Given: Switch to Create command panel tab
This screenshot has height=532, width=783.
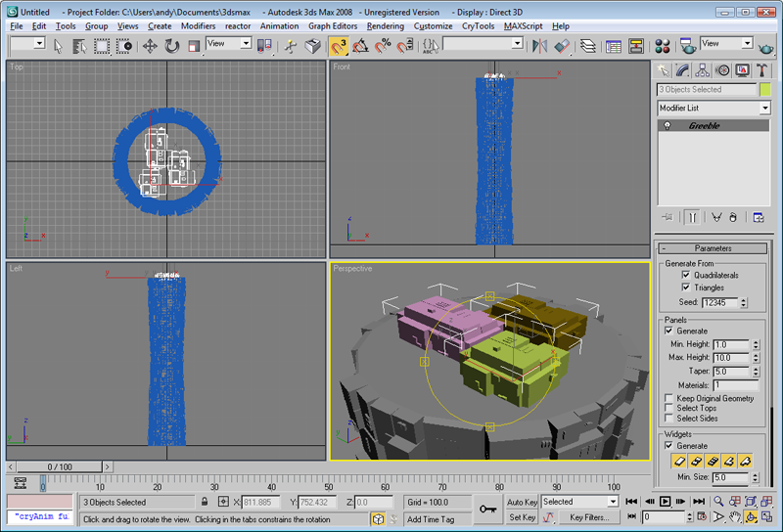Looking at the screenshot, I should pyautogui.click(x=663, y=70).
